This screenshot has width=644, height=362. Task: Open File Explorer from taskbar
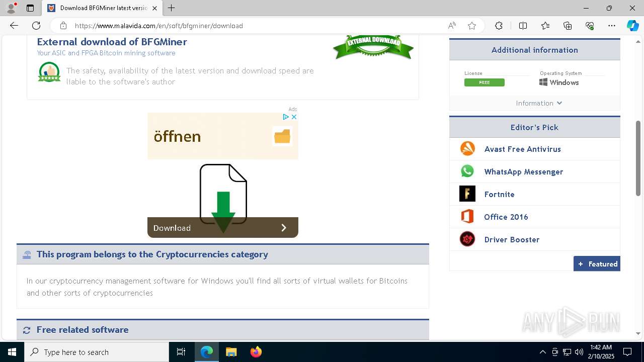coord(231,352)
